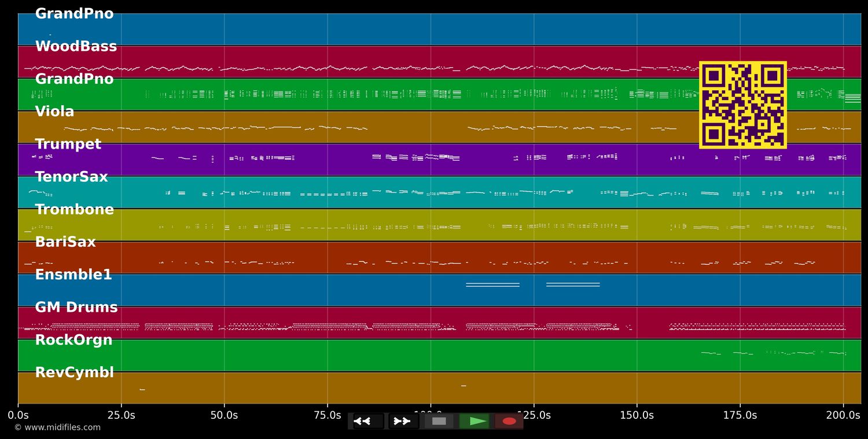Click the 25.0s marker on the time ruler
The height and width of the screenshot is (439, 868).
click(x=122, y=415)
